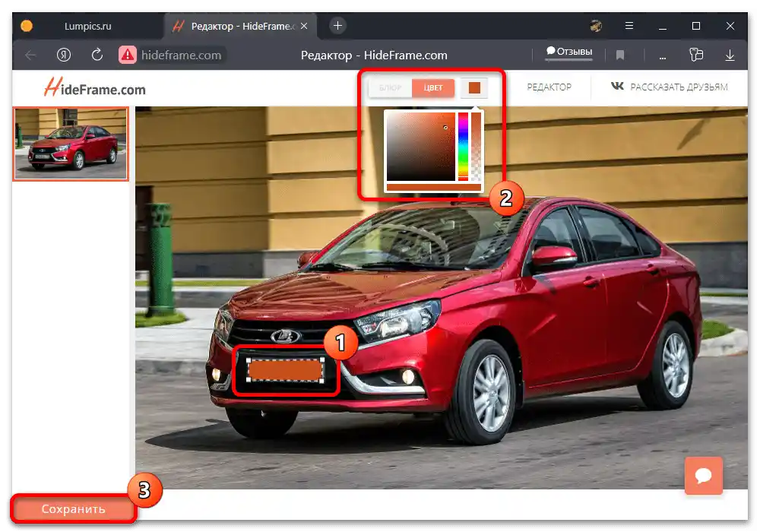Select the red car thumbnail in the sidebar
Image resolution: width=760 pixels, height=532 pixels.
(71, 144)
